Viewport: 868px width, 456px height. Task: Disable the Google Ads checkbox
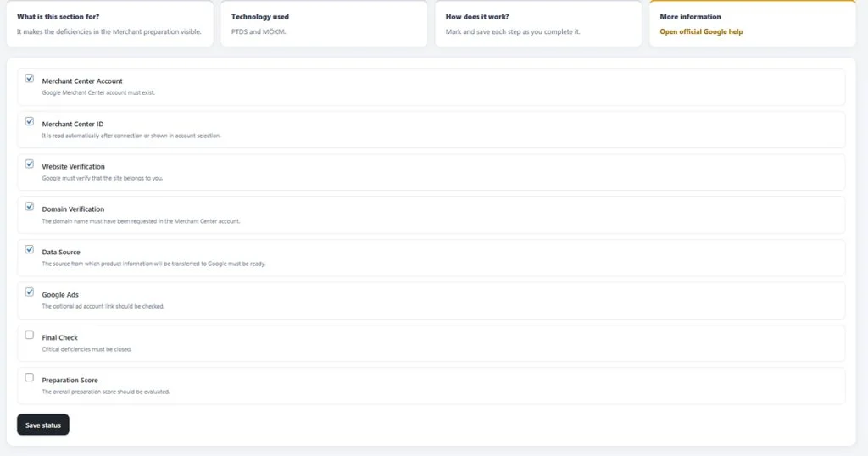pyautogui.click(x=30, y=292)
